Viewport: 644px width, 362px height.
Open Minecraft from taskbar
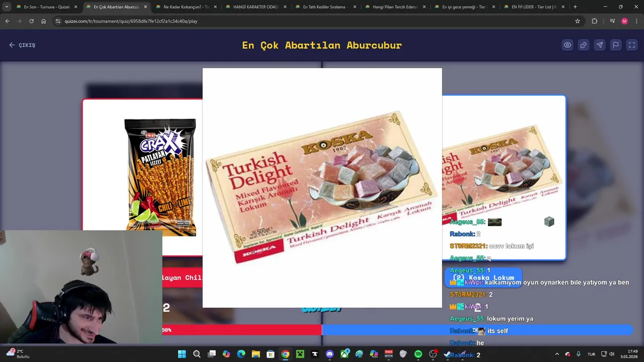(300, 354)
